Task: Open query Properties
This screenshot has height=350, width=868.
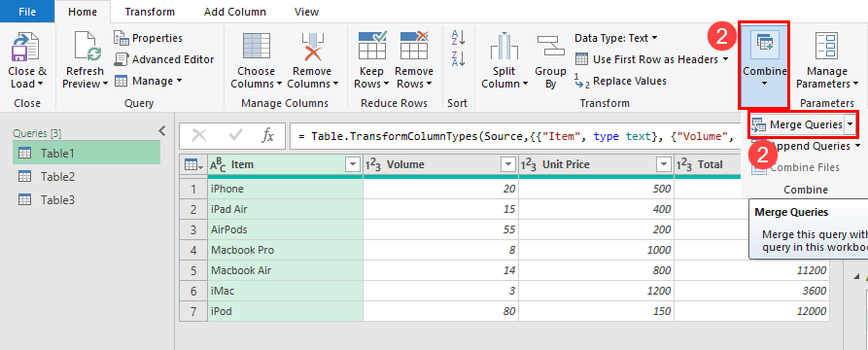Action: 149,38
